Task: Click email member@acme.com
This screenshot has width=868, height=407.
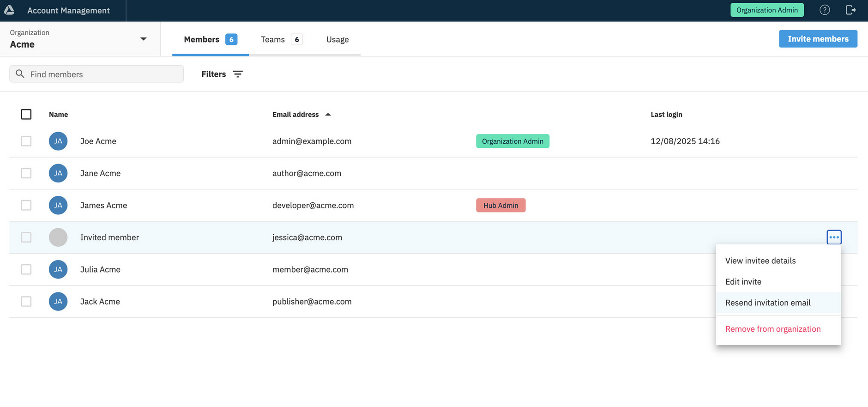Action: [x=310, y=269]
